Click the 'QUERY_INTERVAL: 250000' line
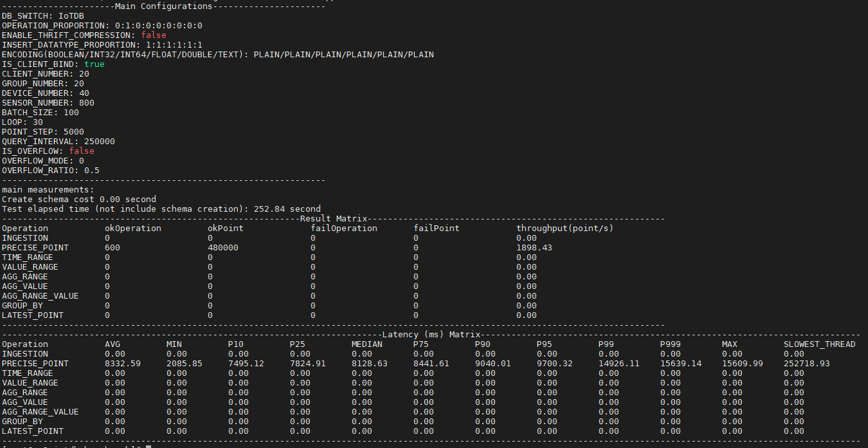Screen dimensions: 868x448 tap(59, 142)
